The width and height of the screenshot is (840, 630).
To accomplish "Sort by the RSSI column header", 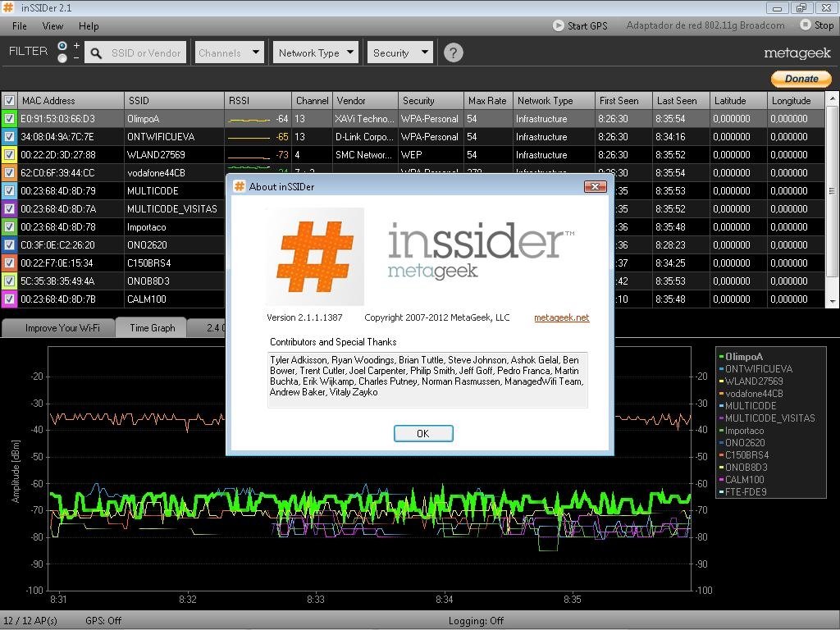I will (x=258, y=101).
